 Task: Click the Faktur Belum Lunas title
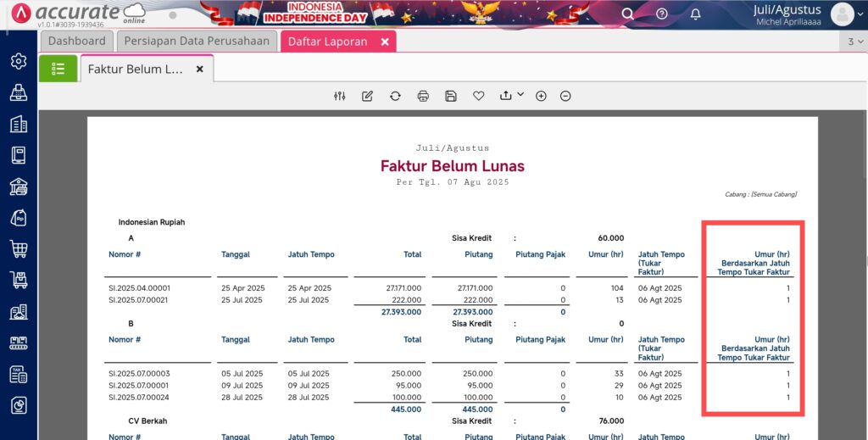coord(453,166)
